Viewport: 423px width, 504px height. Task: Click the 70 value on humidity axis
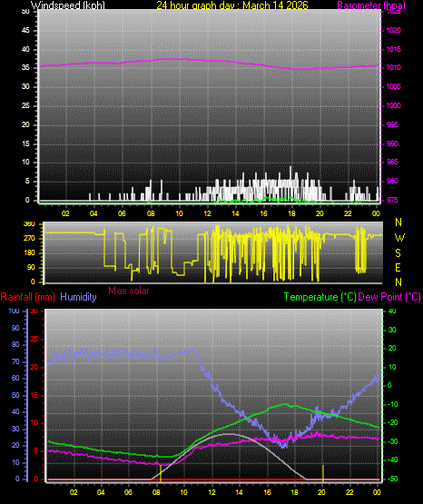coord(15,361)
